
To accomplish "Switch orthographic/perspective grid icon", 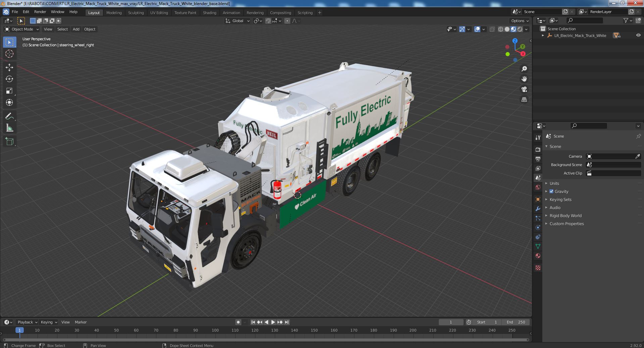I will coord(524,100).
